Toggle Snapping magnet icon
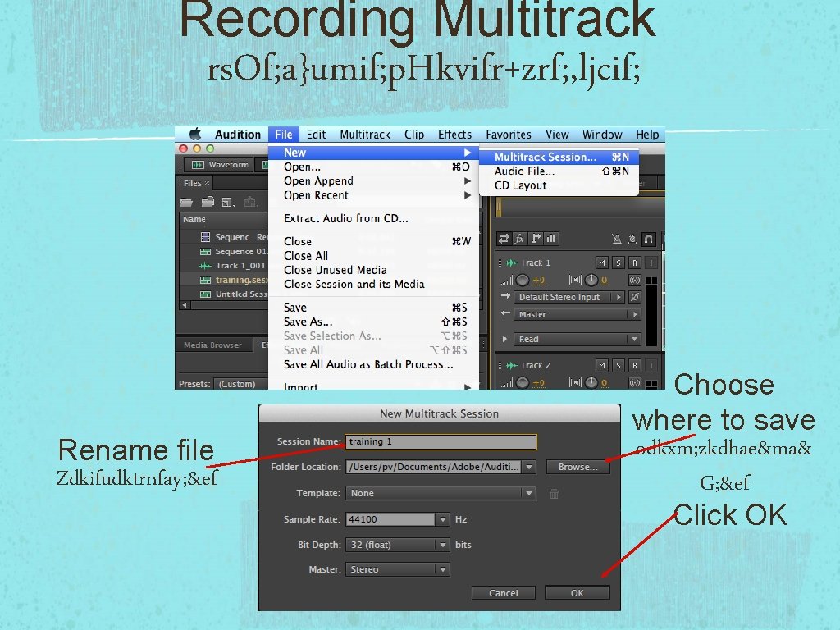The image size is (840, 630). tap(648, 239)
